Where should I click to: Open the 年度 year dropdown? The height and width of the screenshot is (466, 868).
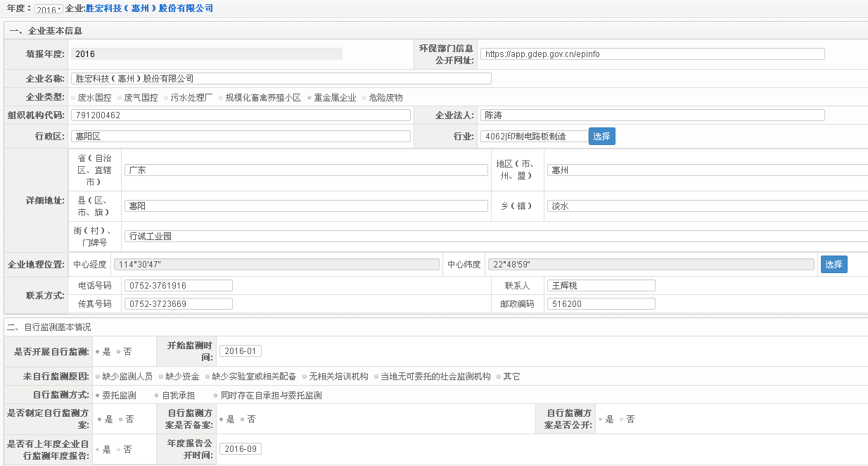pos(49,9)
